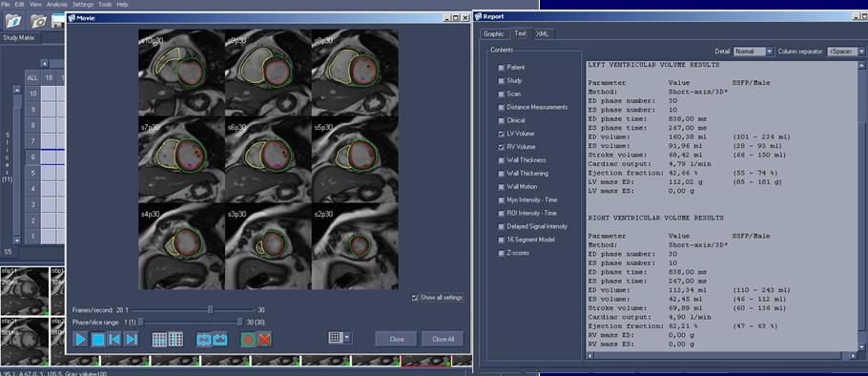
Task: Click the Close button in Movie window
Action: click(x=397, y=339)
